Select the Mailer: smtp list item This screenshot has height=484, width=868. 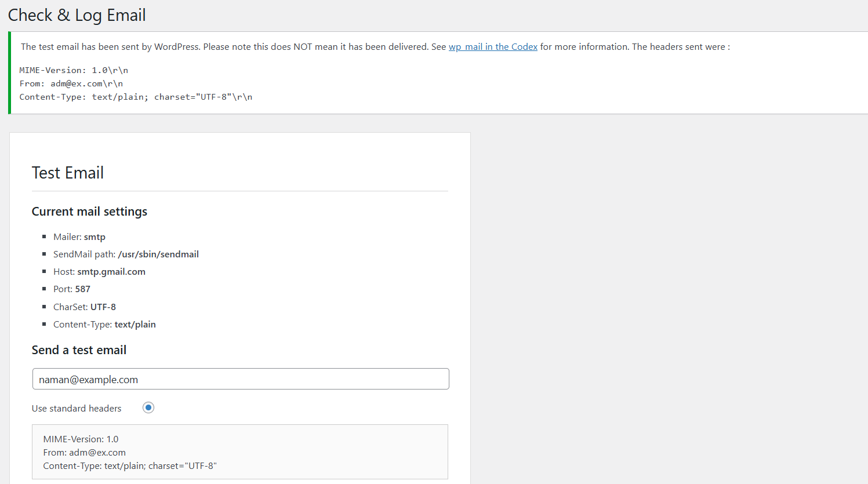point(79,237)
